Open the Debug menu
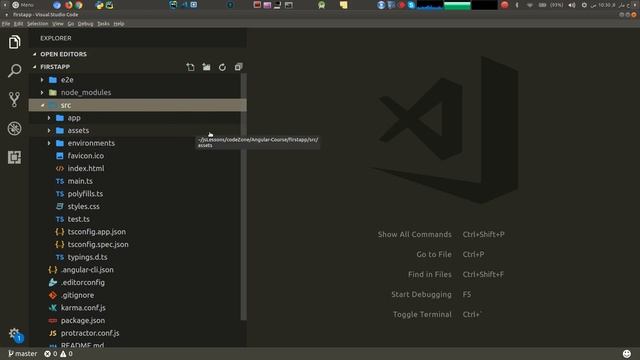Screen dimensions: 640x360 pos(85,24)
